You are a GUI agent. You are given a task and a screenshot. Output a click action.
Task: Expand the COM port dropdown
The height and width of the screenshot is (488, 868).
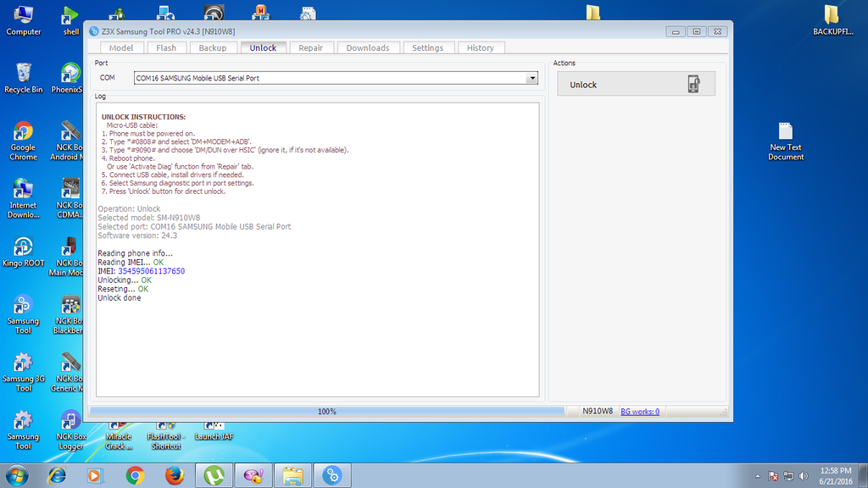click(x=532, y=78)
